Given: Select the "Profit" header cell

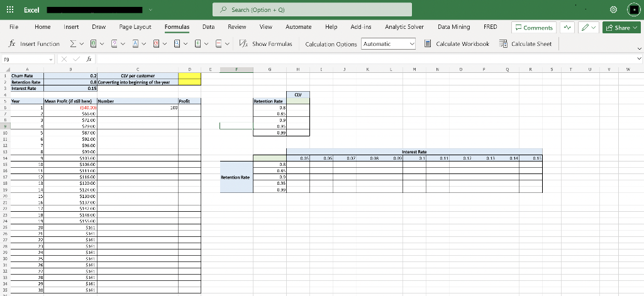Looking at the screenshot, I should click(x=190, y=101).
